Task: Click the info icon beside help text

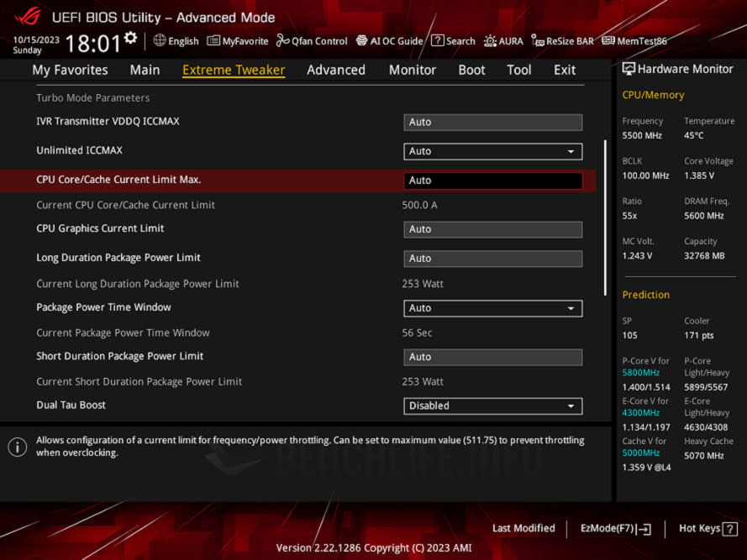Action: [17, 447]
